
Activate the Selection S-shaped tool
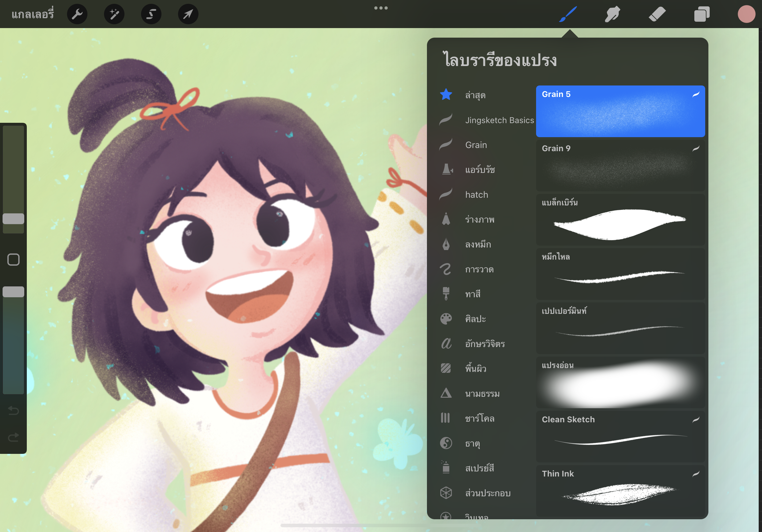(151, 14)
